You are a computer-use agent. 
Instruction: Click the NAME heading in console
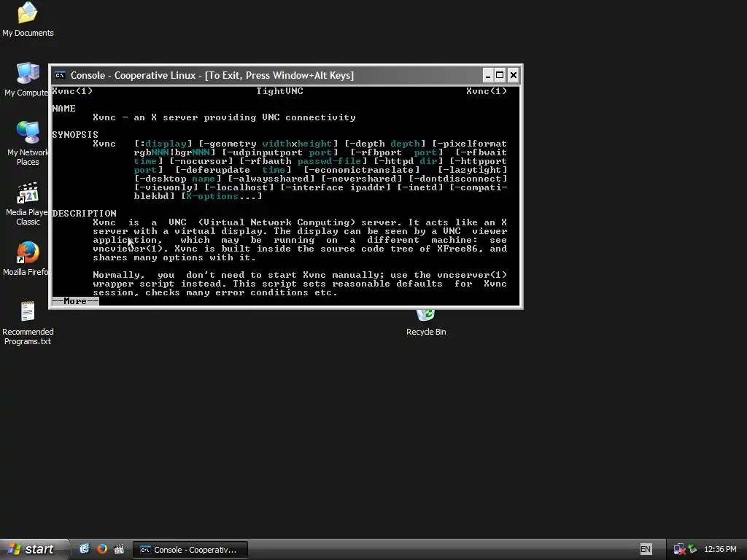[64, 109]
